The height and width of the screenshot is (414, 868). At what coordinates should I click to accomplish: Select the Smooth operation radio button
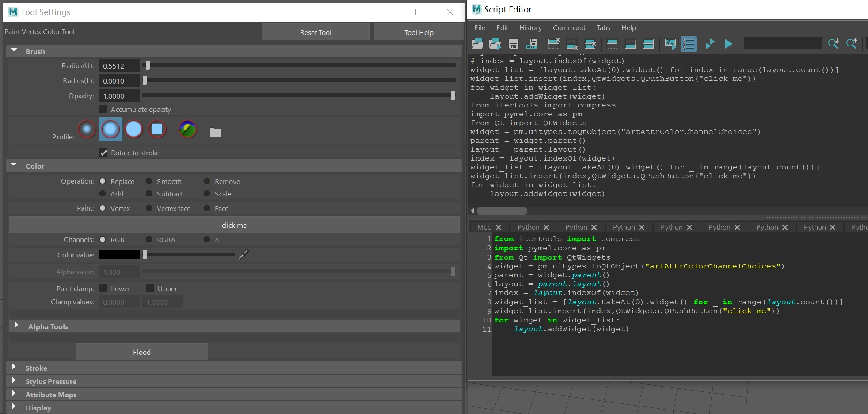coord(149,181)
